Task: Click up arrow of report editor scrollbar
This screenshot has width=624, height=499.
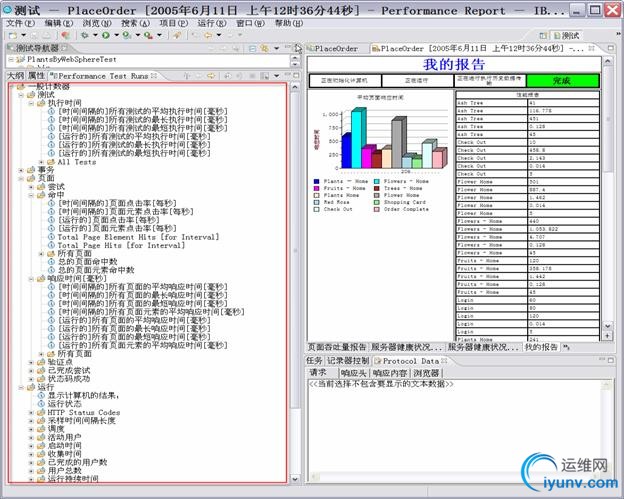Action: coord(607,61)
